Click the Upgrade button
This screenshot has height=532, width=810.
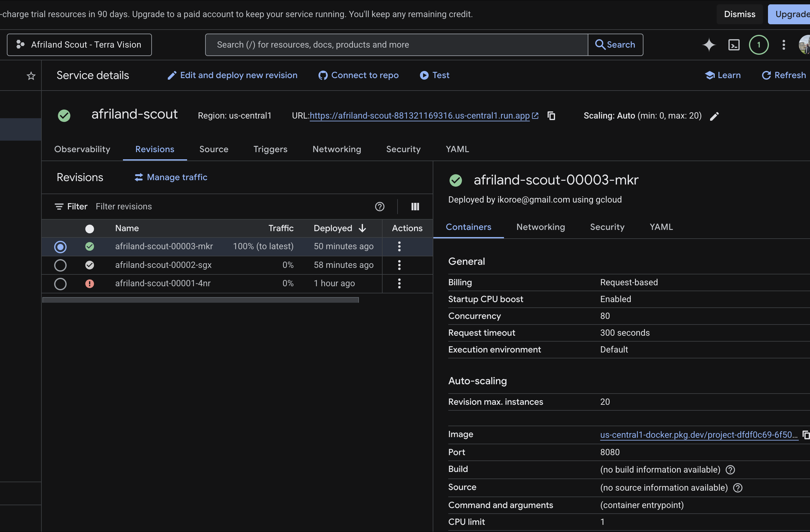(x=789, y=14)
